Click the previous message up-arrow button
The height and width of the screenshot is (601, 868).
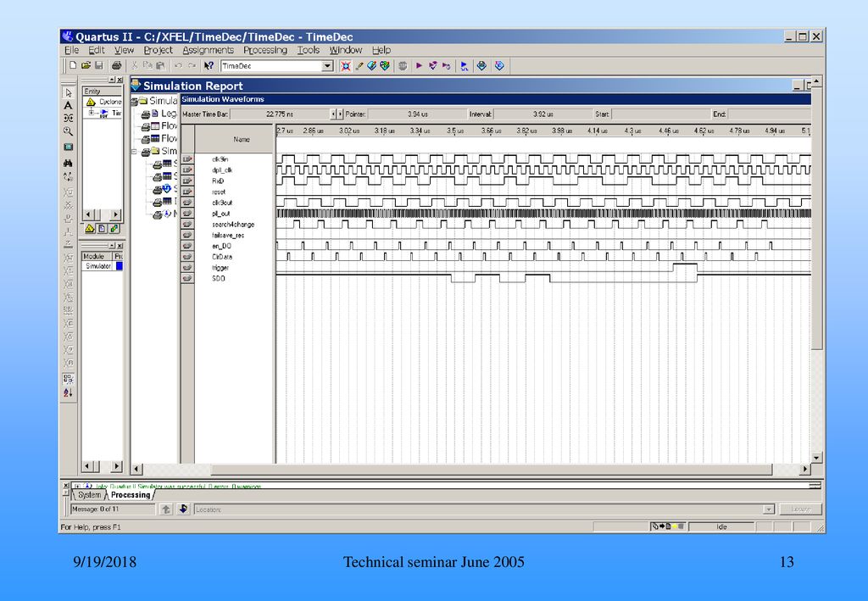point(165,509)
